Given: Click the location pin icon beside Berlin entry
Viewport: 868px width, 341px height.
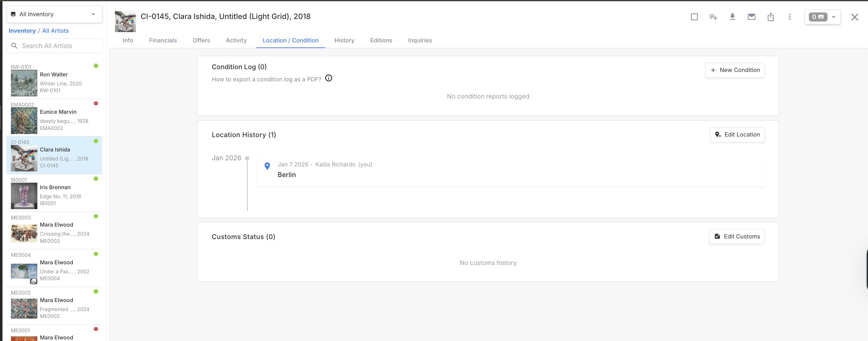Looking at the screenshot, I should click(267, 166).
